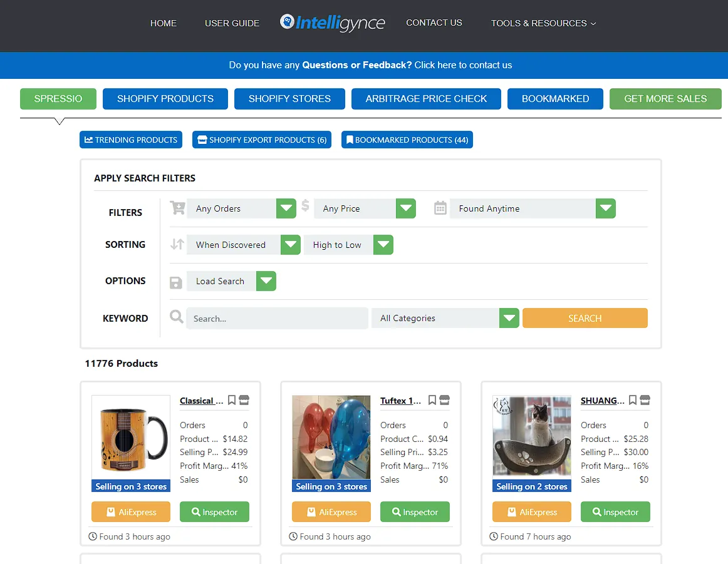The width and height of the screenshot is (728, 564).
Task: Change High to Low sort order dropdown
Action: (349, 244)
